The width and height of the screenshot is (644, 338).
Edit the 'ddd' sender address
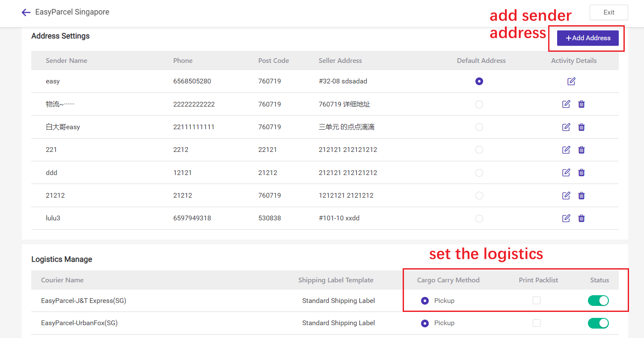coord(566,172)
